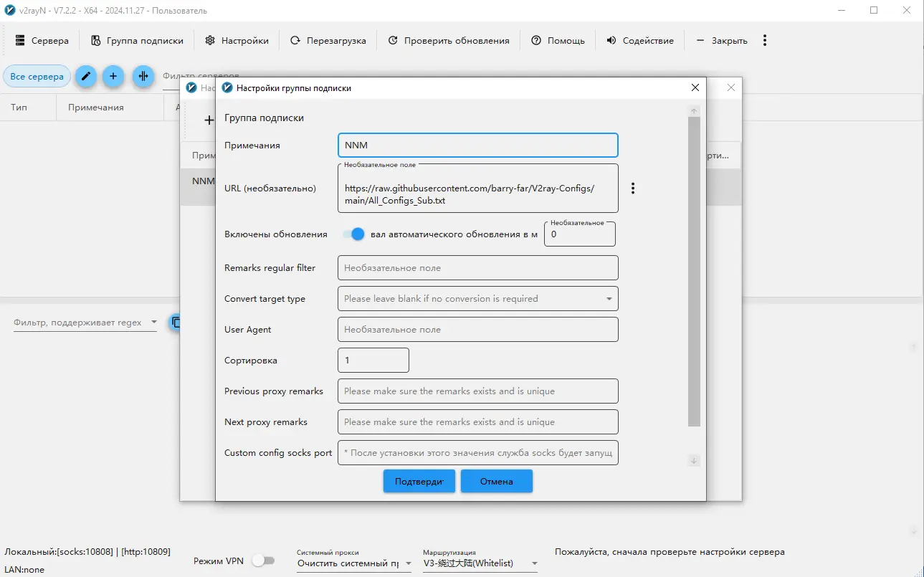Maximize the v2rayN main window

click(x=874, y=11)
